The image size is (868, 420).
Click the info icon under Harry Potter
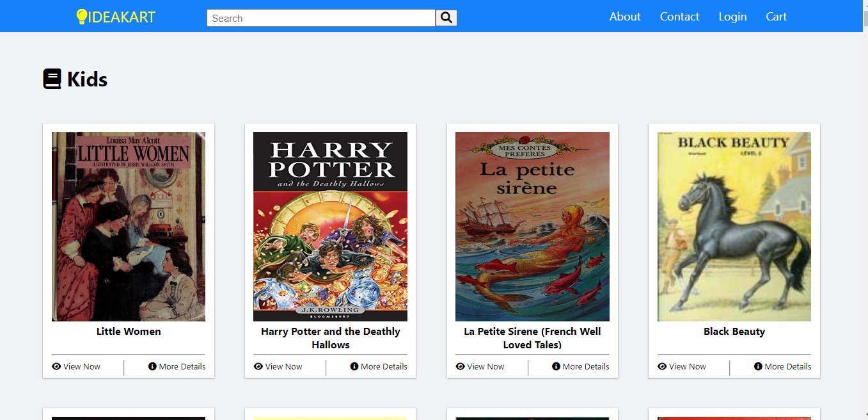(x=354, y=367)
